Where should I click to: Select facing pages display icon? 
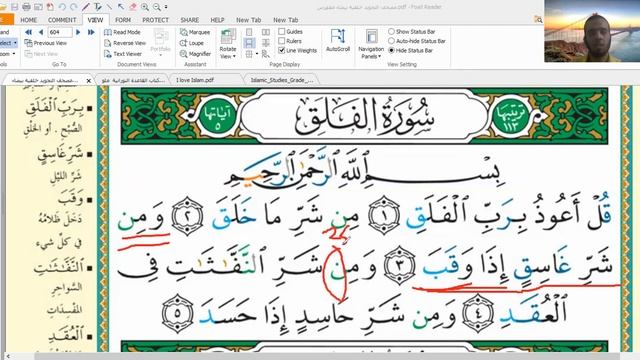(266, 32)
